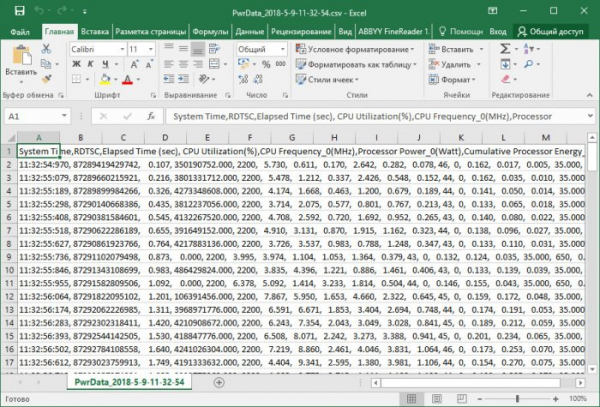Align text right icon
The image size is (600, 407).
tap(198, 64)
